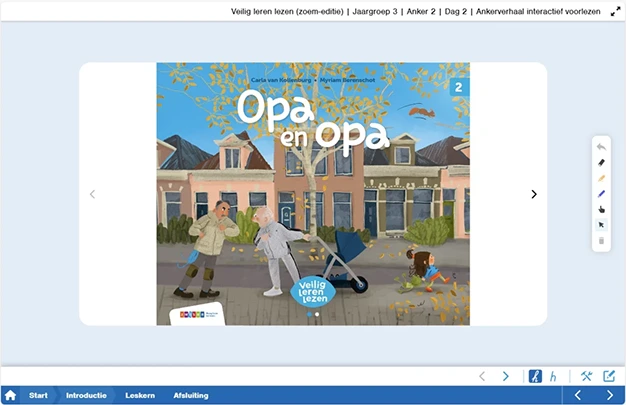Click next step arrow in white toolbar
The image size is (626, 405).
click(x=506, y=376)
